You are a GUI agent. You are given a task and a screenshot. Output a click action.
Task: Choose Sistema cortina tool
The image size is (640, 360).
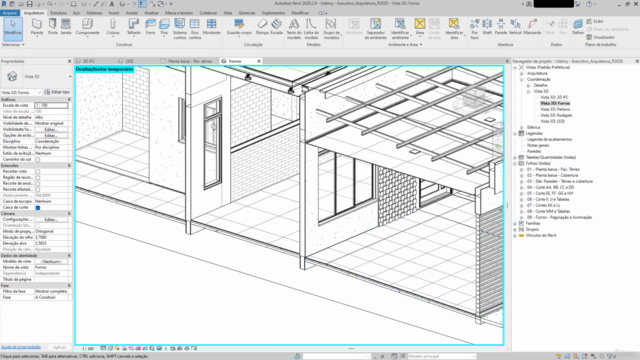[180, 29]
